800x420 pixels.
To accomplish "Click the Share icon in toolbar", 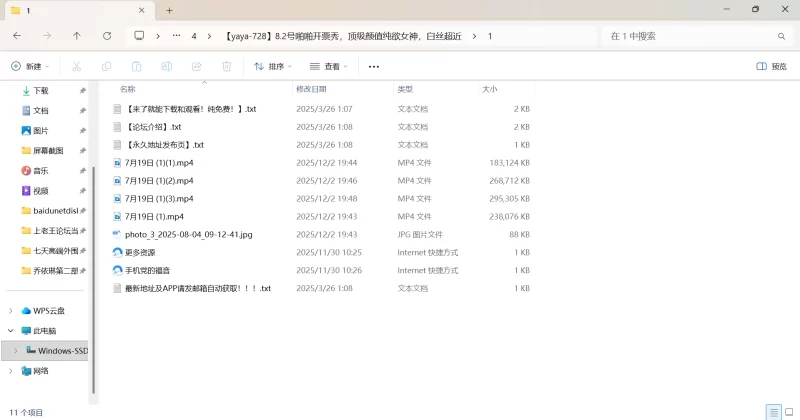I will tap(196, 67).
